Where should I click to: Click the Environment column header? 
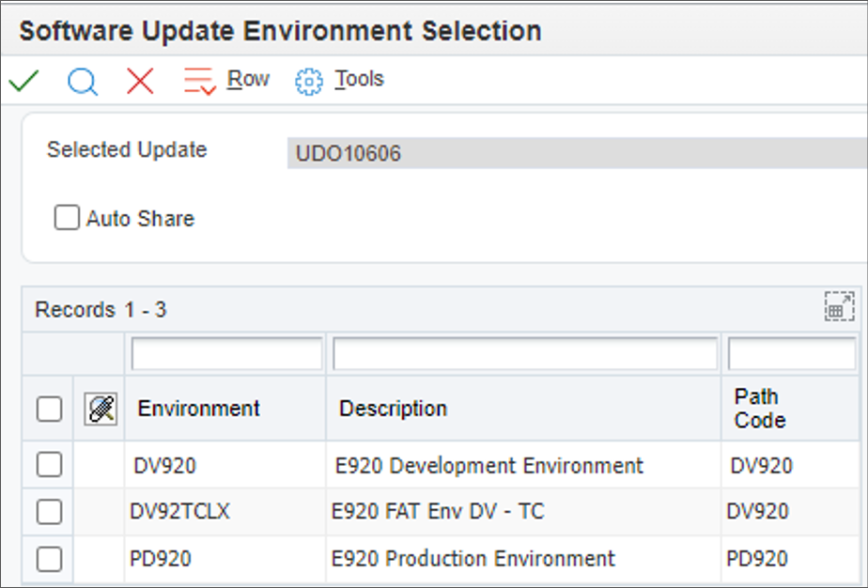pyautogui.click(x=199, y=409)
